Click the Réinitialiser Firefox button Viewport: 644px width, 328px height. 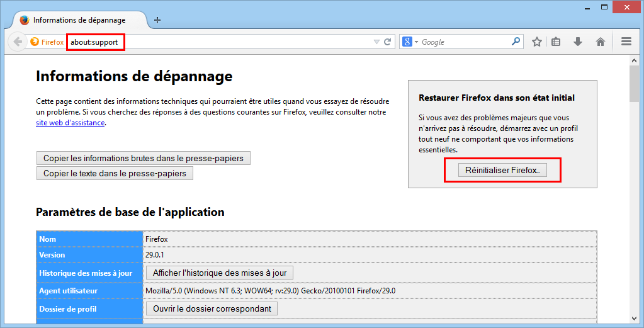click(503, 170)
